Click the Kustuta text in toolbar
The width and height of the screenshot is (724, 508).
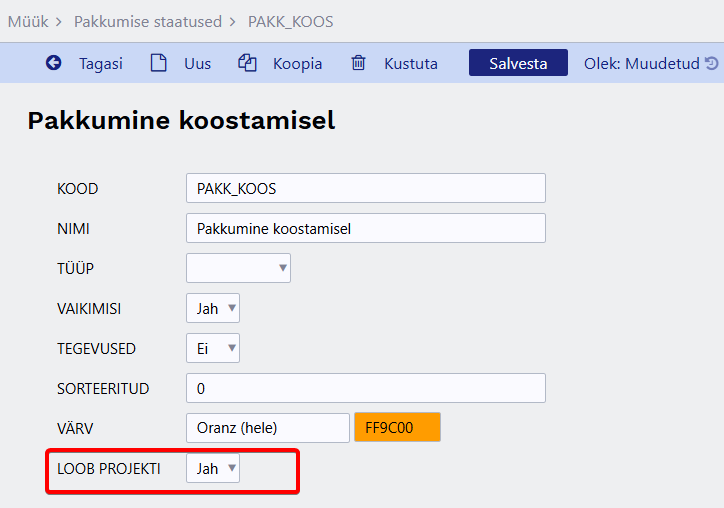[411, 63]
